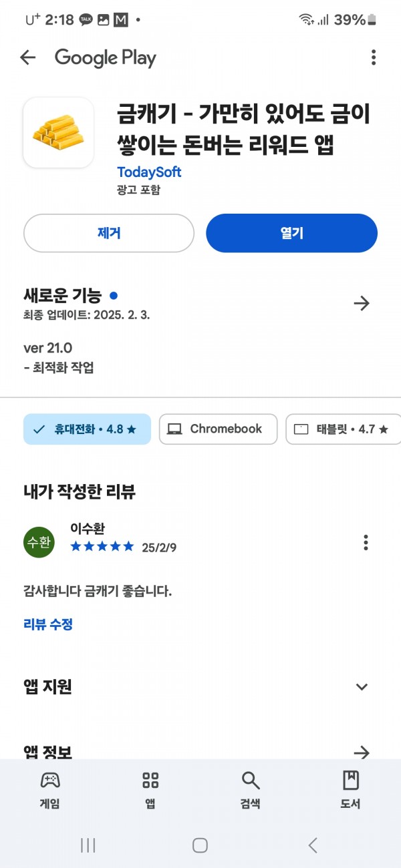Open the review's three-dot options menu
The image size is (401, 868).
(x=366, y=542)
